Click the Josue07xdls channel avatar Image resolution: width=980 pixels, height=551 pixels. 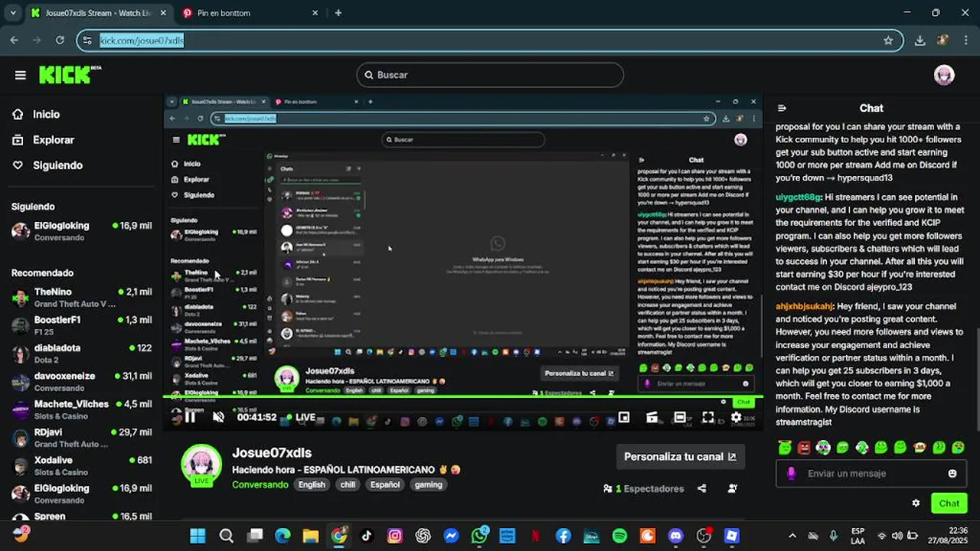[x=201, y=464]
